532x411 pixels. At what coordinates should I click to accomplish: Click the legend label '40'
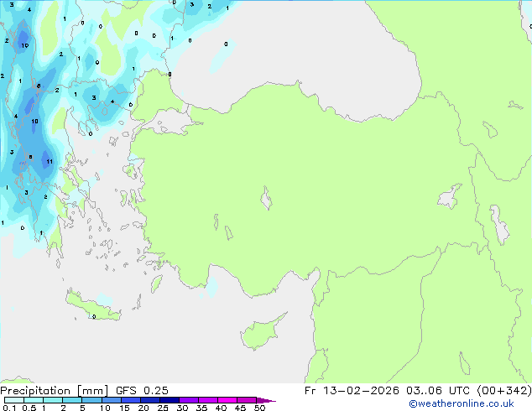coord(222,408)
